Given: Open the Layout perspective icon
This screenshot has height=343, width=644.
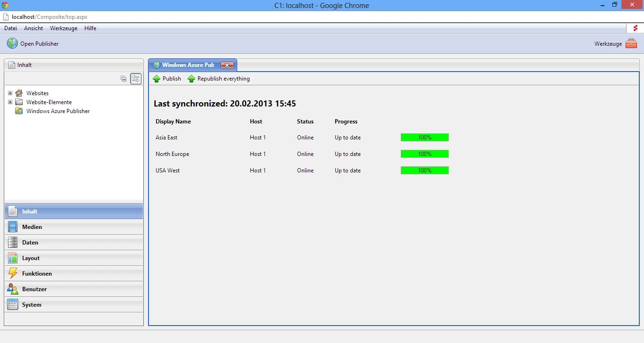Looking at the screenshot, I should pos(13,258).
